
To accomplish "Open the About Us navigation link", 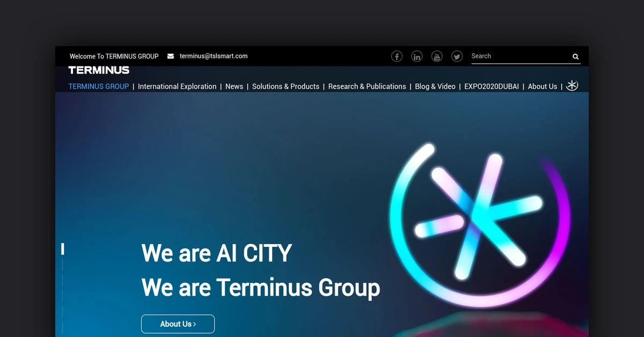I will pyautogui.click(x=542, y=86).
